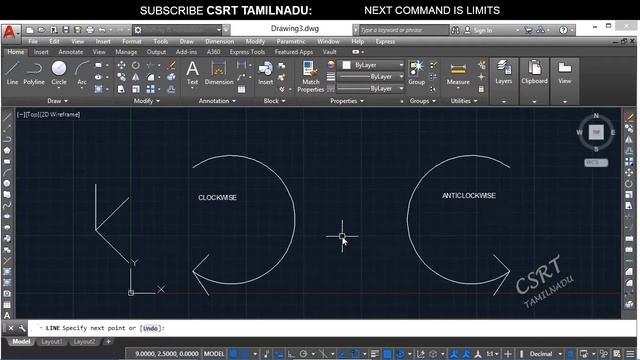640x360 pixels.
Task: Activate the Rotate tool in the Modify panel
Action: tap(136, 65)
